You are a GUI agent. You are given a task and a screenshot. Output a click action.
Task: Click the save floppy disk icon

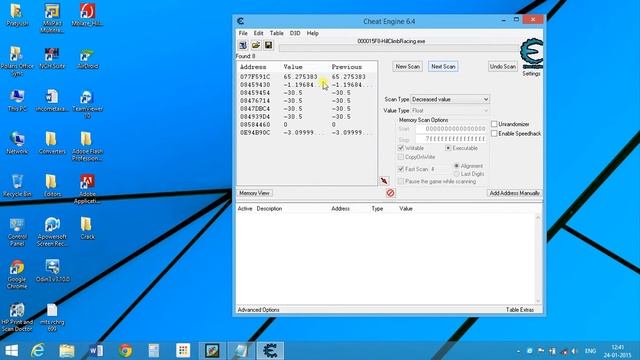click(268, 45)
